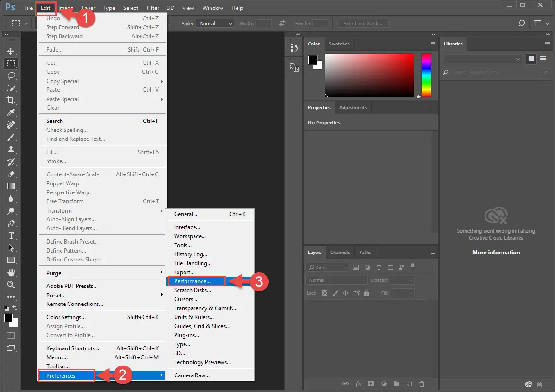Screen dimensions: 555x392
Task: Open the Style dropdown in options bar
Action: 215,23
